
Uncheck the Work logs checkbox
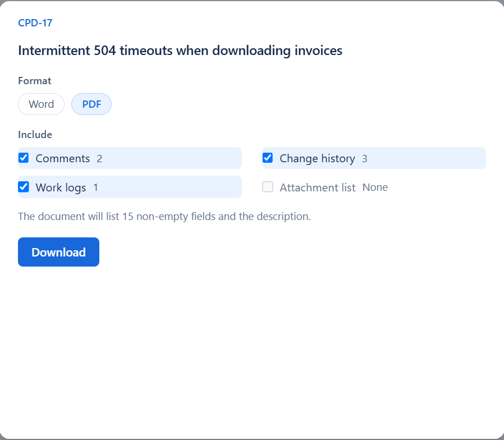point(24,187)
